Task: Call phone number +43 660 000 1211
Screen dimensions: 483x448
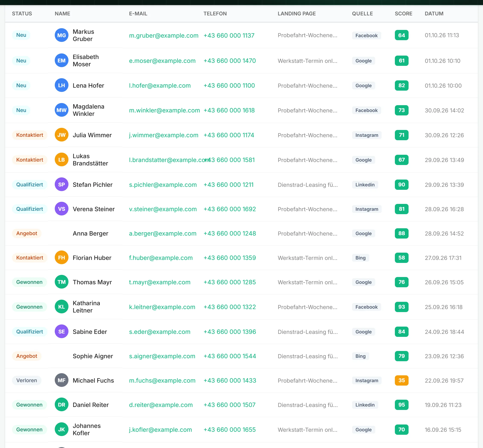Action: pyautogui.click(x=228, y=184)
